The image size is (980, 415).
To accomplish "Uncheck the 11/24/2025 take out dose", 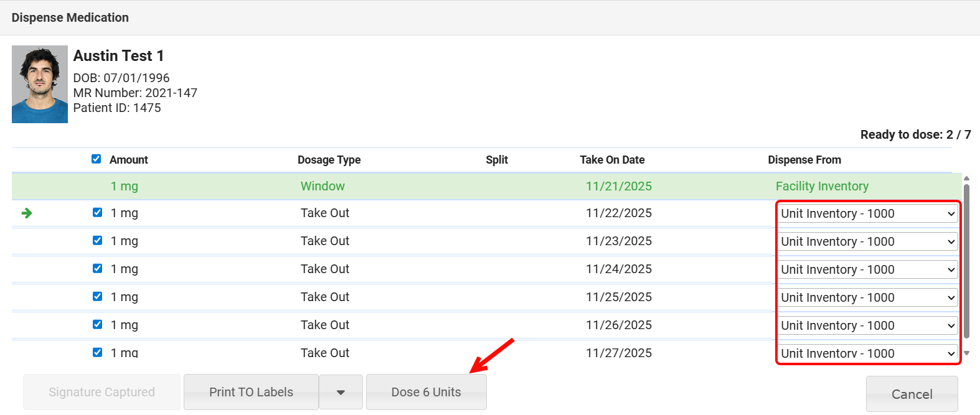I will (98, 269).
